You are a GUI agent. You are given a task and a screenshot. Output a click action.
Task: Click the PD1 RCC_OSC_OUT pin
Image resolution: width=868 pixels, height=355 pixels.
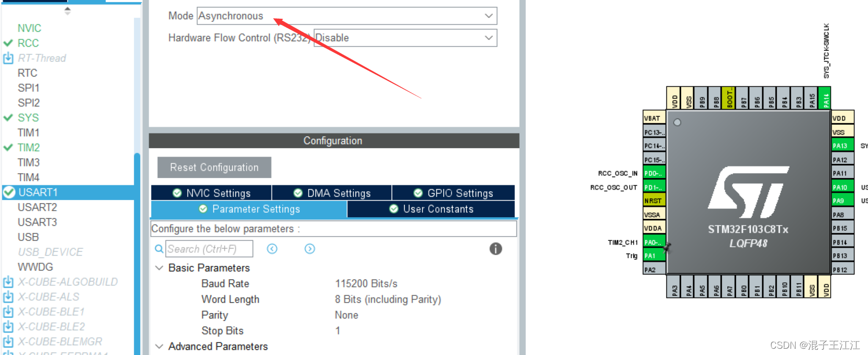(654, 187)
